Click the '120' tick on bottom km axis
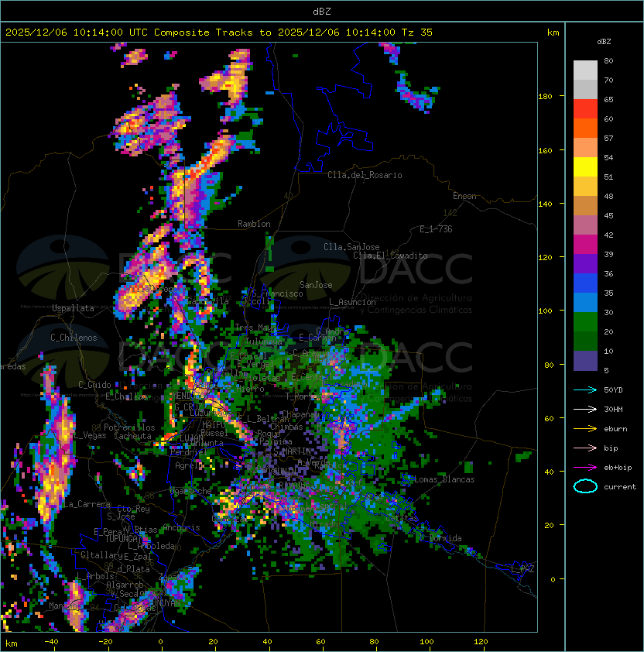The height and width of the screenshot is (652, 644). pyautogui.click(x=481, y=642)
